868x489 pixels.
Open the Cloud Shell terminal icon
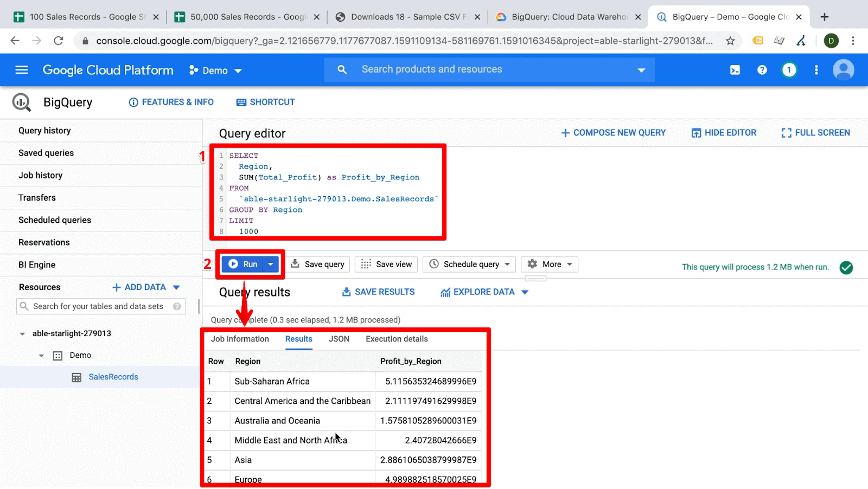[x=735, y=69]
